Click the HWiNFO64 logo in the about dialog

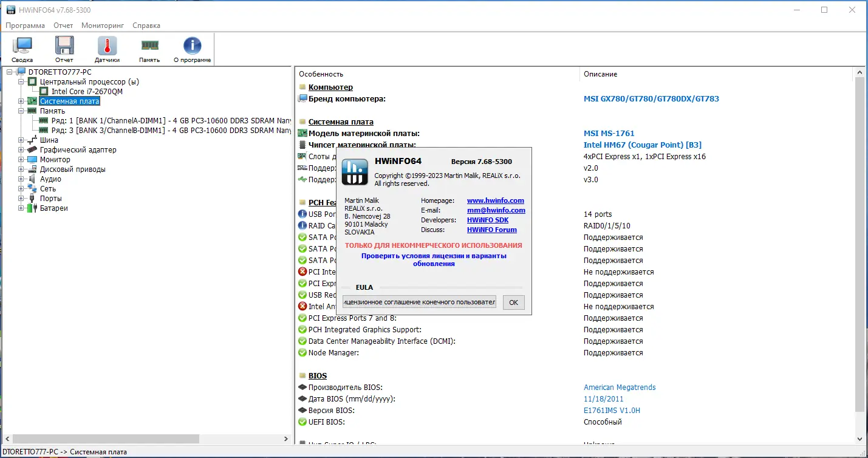tap(354, 172)
